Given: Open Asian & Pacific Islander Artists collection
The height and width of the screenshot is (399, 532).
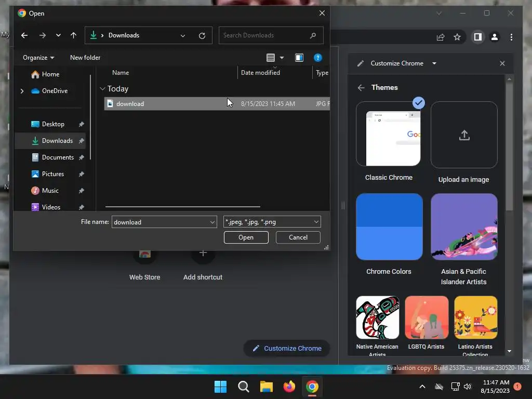Looking at the screenshot, I should coord(464,227).
